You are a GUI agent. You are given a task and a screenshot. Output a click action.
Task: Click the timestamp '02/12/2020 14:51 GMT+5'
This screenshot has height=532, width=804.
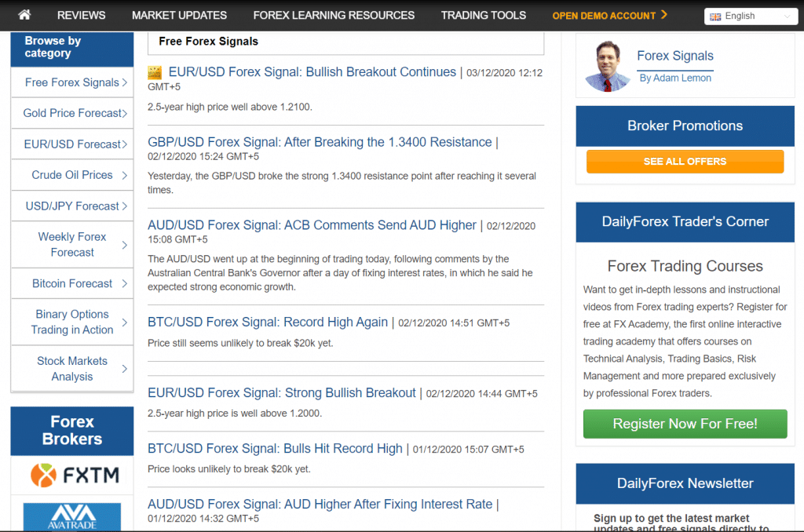[x=454, y=323]
